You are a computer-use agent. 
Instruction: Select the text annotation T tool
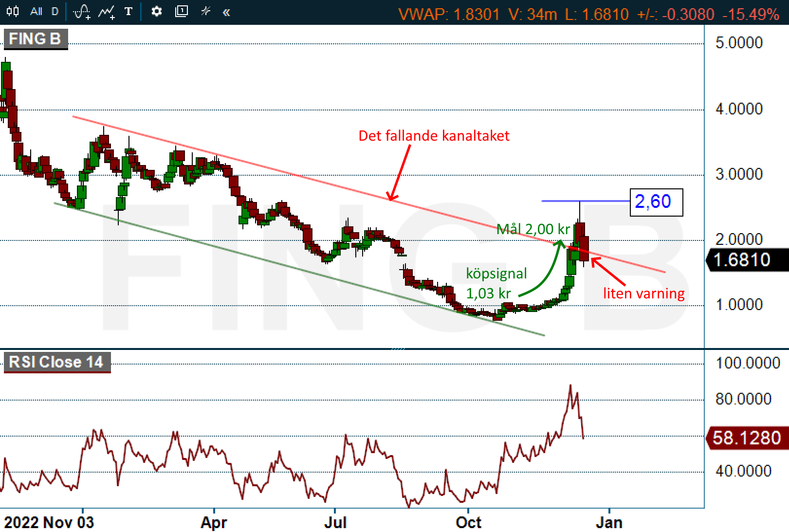128,11
